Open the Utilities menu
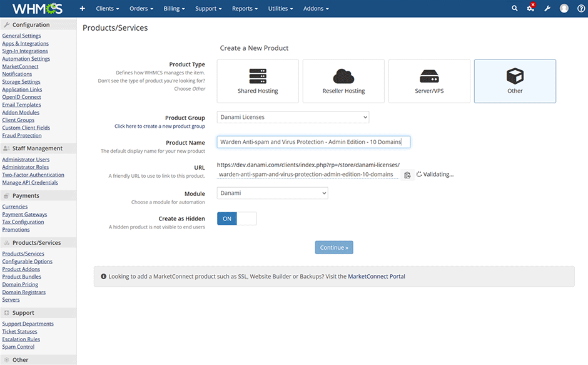The width and height of the screenshot is (588, 365). tap(280, 9)
